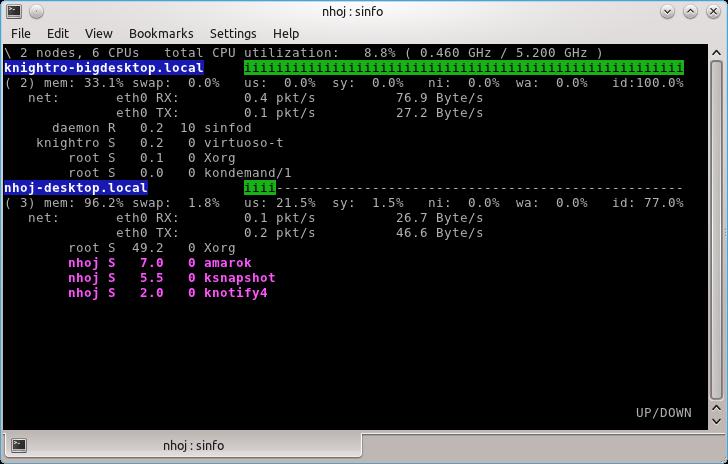The image size is (728, 464).
Task: Expand the View menu
Action: (x=98, y=33)
